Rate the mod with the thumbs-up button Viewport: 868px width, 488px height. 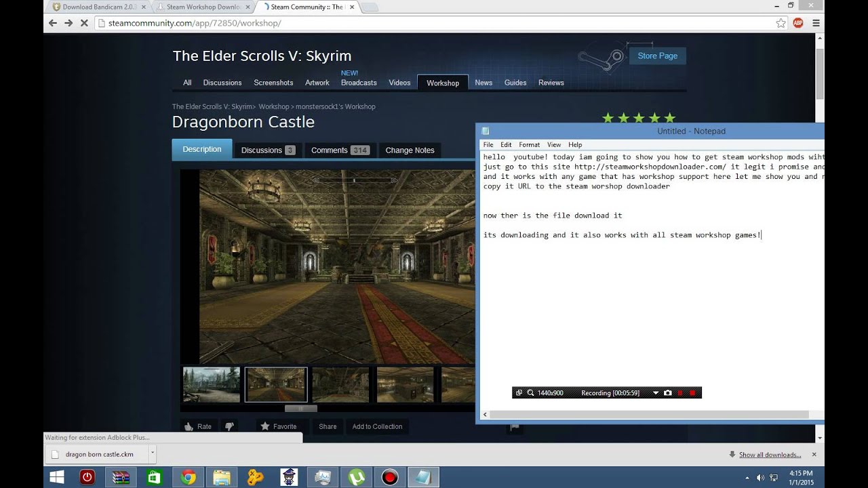point(198,426)
